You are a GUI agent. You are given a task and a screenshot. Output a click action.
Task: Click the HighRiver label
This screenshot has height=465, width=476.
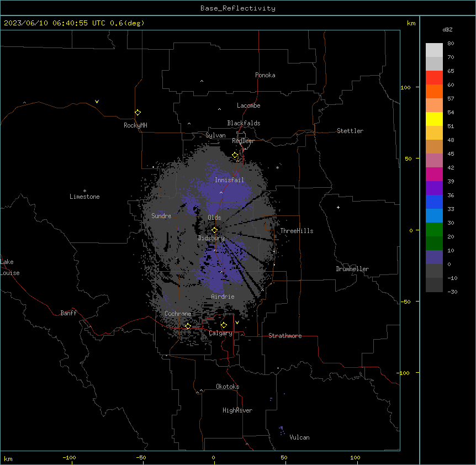point(237,410)
